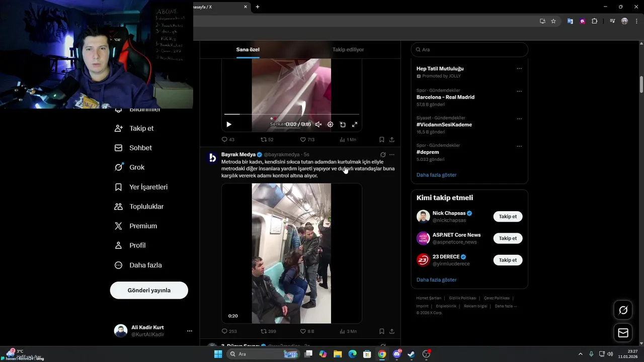Open the options dots for Barcelona - Real Madrid
Viewport: 644px width, 362px height.
pos(519,92)
